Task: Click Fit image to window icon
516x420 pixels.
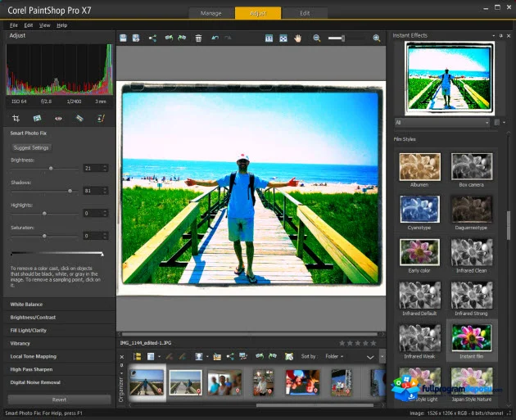Action: pyautogui.click(x=283, y=38)
